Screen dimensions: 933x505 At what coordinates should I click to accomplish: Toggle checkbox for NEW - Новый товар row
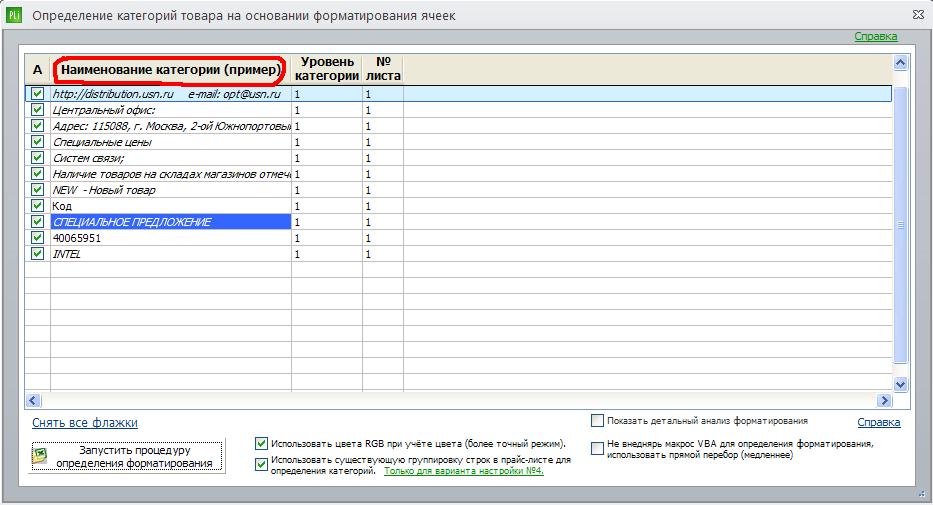37,190
